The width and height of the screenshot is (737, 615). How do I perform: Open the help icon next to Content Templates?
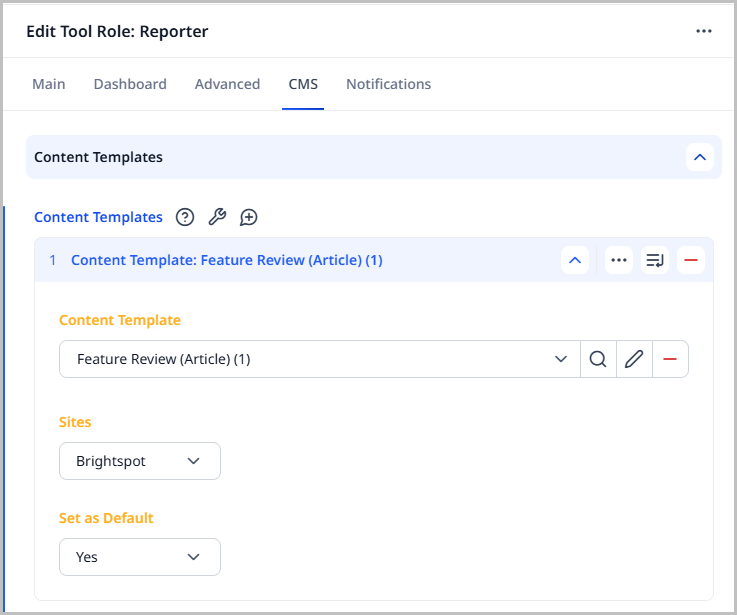[185, 217]
